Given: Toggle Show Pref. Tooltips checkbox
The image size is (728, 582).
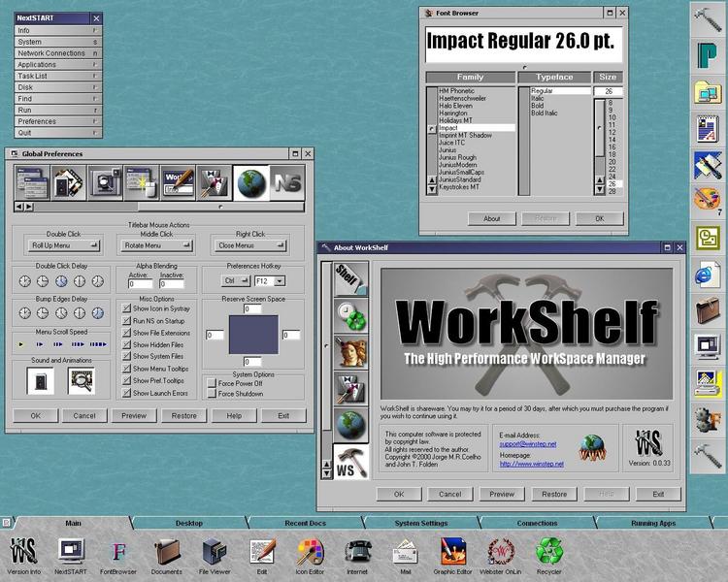Looking at the screenshot, I should coord(126,380).
